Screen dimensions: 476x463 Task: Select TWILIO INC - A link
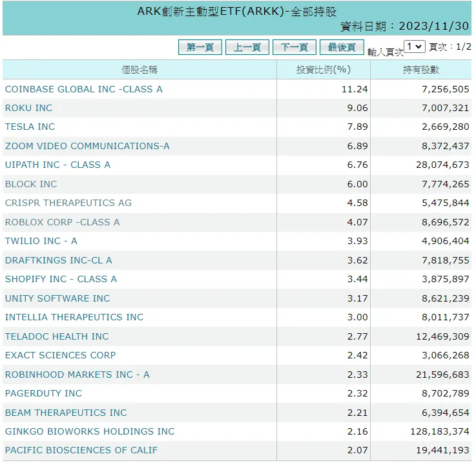(41, 241)
